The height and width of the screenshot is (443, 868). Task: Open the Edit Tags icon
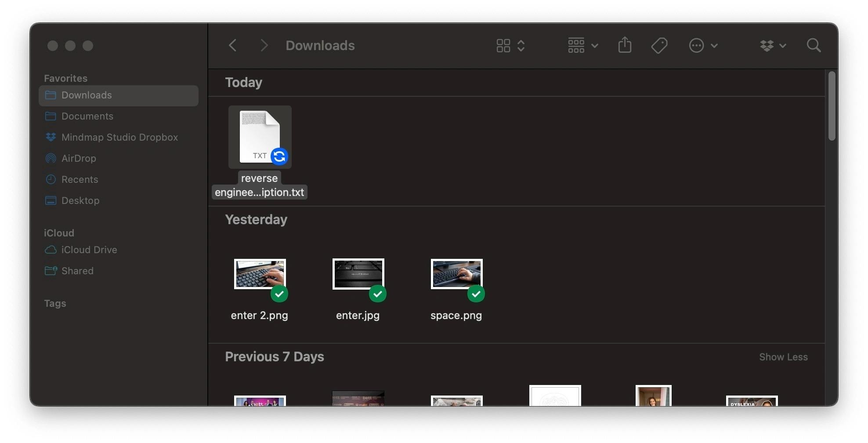click(x=659, y=45)
